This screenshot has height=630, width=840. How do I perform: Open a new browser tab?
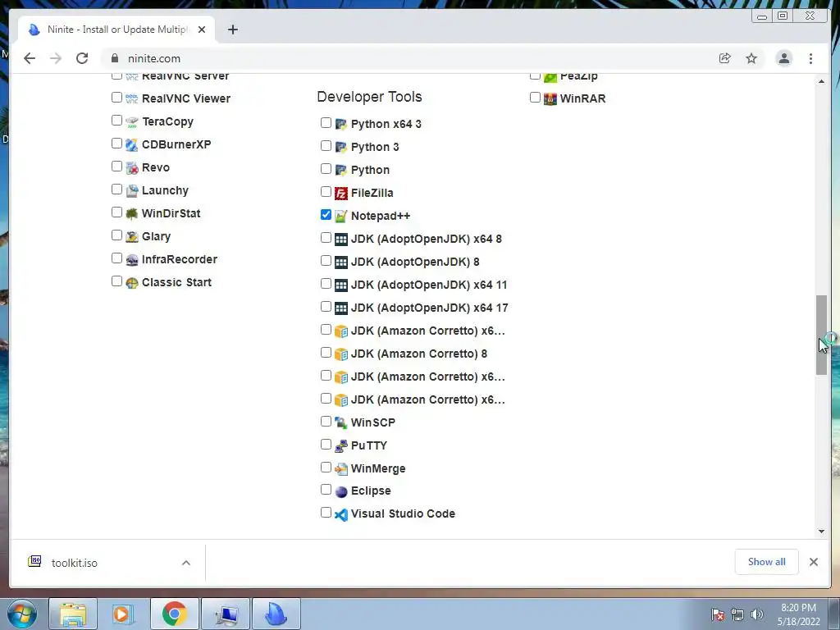click(232, 30)
